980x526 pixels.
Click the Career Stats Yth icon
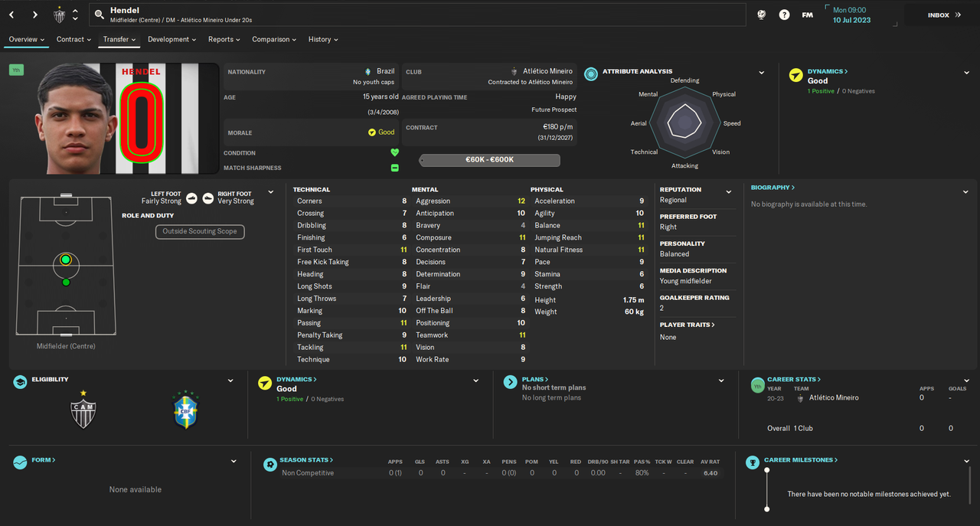757,384
